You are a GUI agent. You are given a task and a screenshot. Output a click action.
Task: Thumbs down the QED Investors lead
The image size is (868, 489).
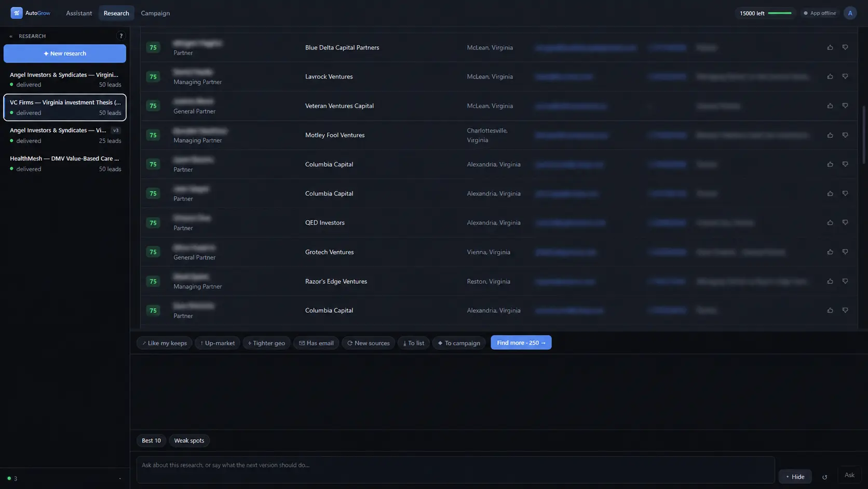click(845, 222)
